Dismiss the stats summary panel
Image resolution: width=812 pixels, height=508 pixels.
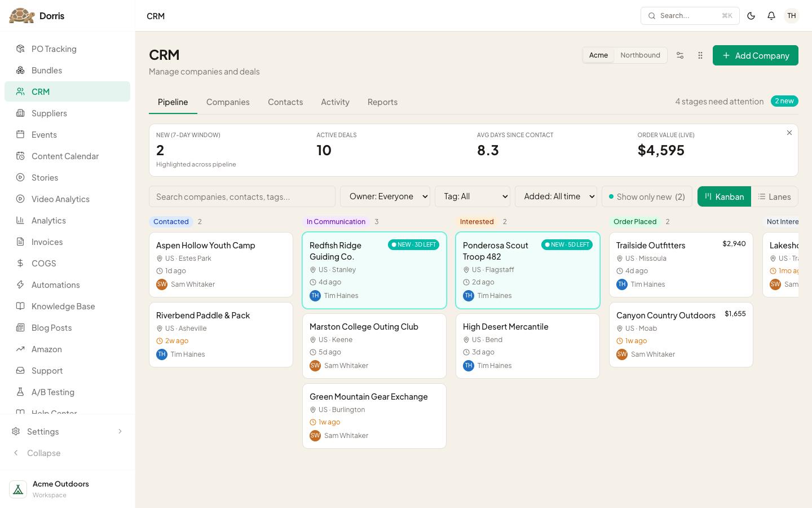pos(789,133)
